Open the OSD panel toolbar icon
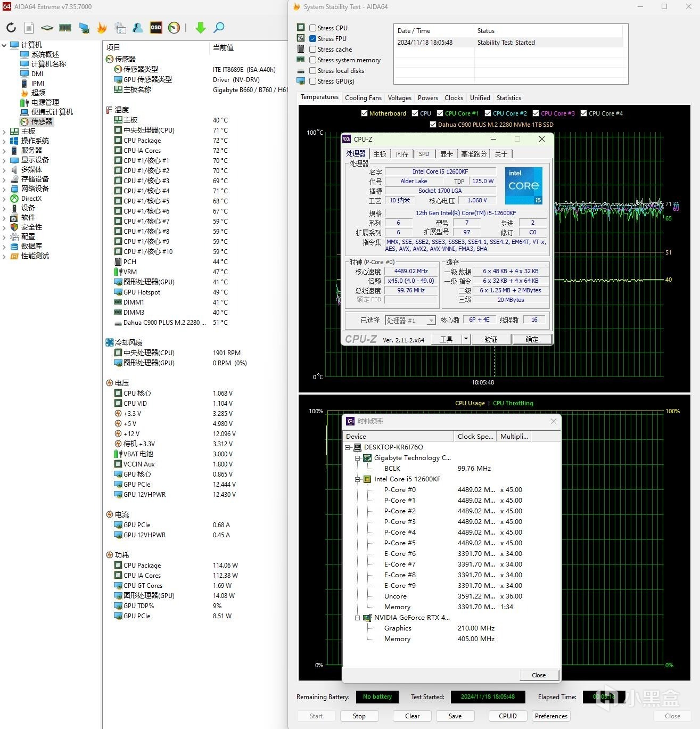 pos(155,28)
